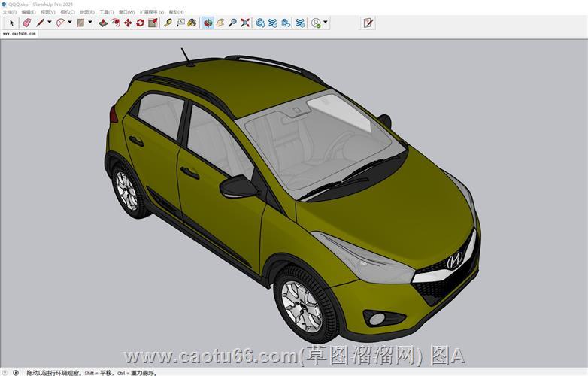Open the user account dropdown arrow

tap(326, 22)
